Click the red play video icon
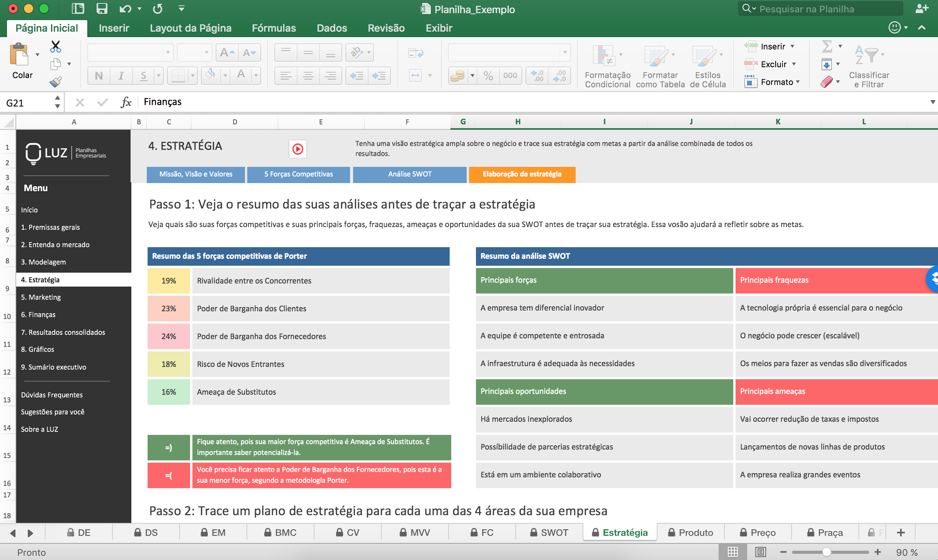 tap(297, 149)
